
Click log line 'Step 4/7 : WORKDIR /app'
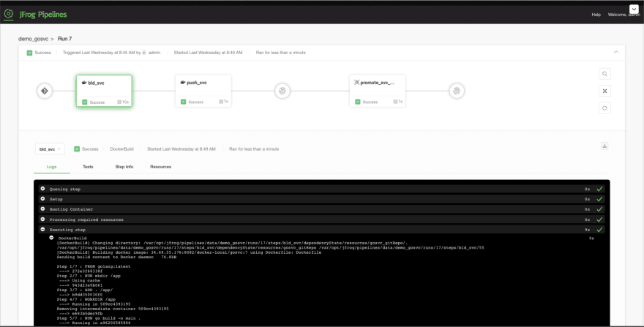(86, 299)
